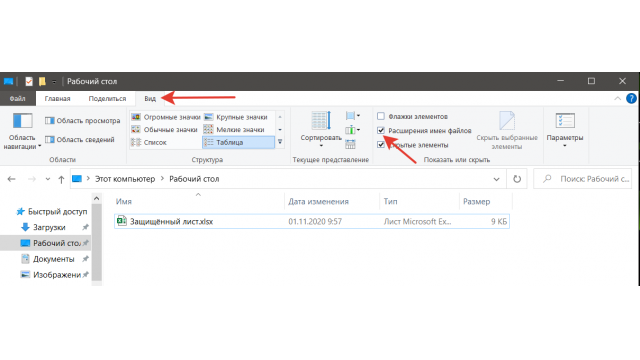Screen dimensions: 640x360
Task: Collapse the ribbon with the chevron
Action: [x=618, y=98]
